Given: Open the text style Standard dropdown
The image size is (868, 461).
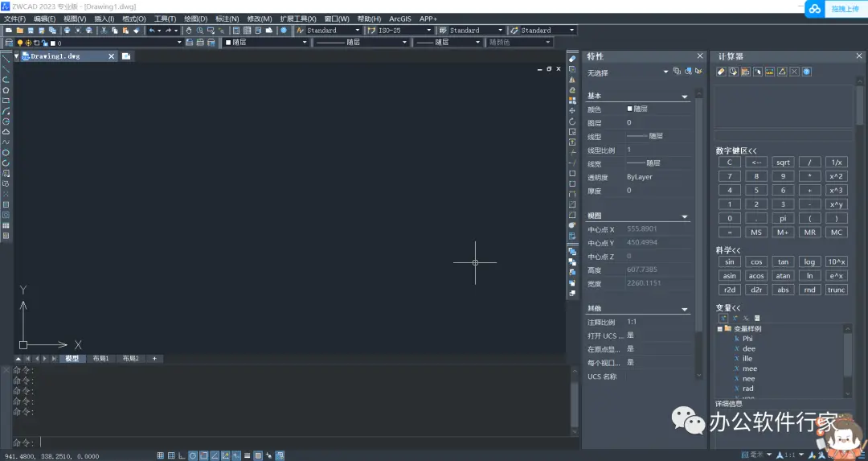Looking at the screenshot, I should (357, 31).
